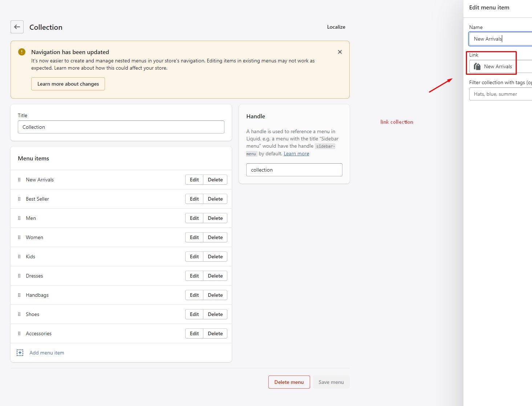Click the Add menu item plus icon
The width and height of the screenshot is (532, 406).
click(x=20, y=353)
